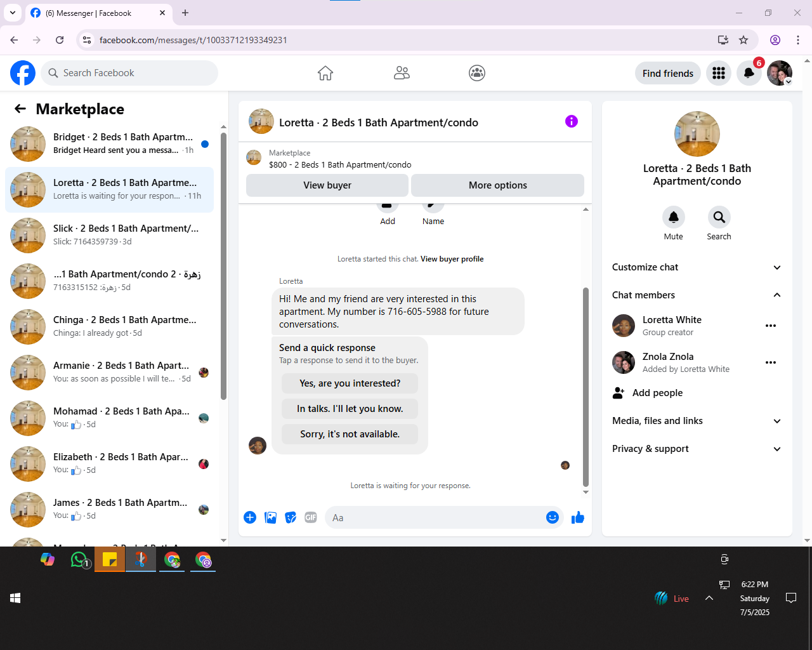Attach a photo file in composer
812x650 pixels.
click(x=270, y=517)
